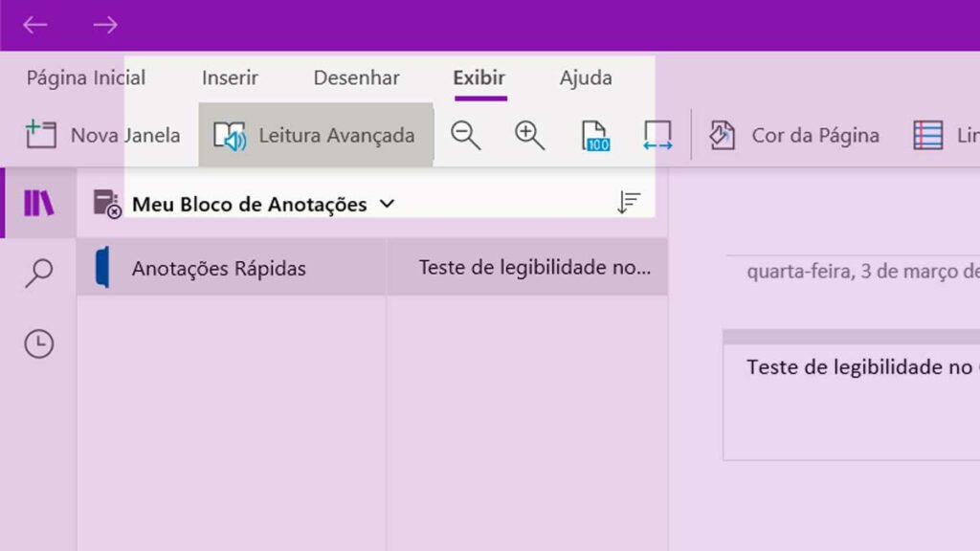Zoom out using the magnifier minus icon
This screenshot has height=551, width=980.
click(466, 136)
